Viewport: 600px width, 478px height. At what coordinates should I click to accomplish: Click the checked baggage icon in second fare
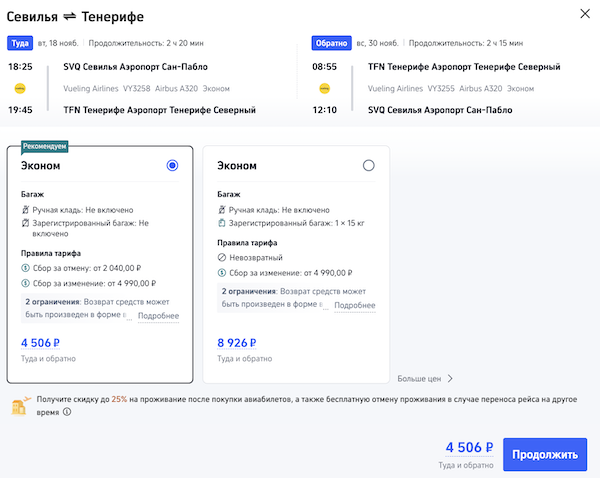pos(221,224)
